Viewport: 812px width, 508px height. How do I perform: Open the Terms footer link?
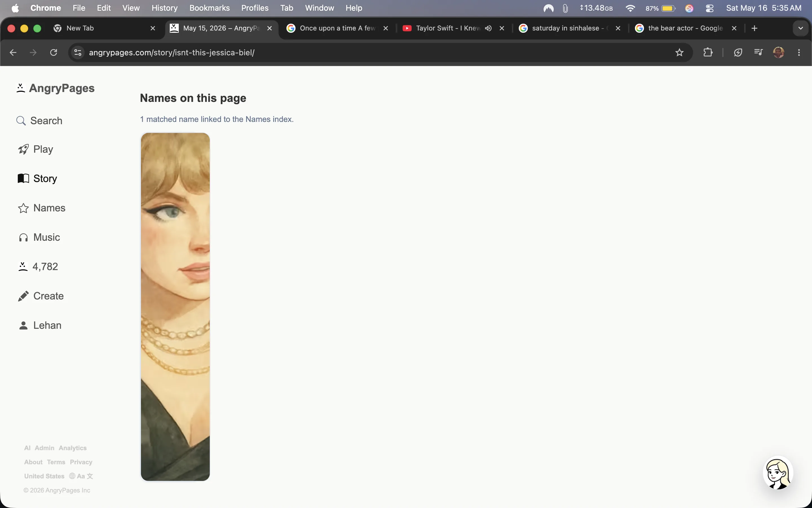56,462
